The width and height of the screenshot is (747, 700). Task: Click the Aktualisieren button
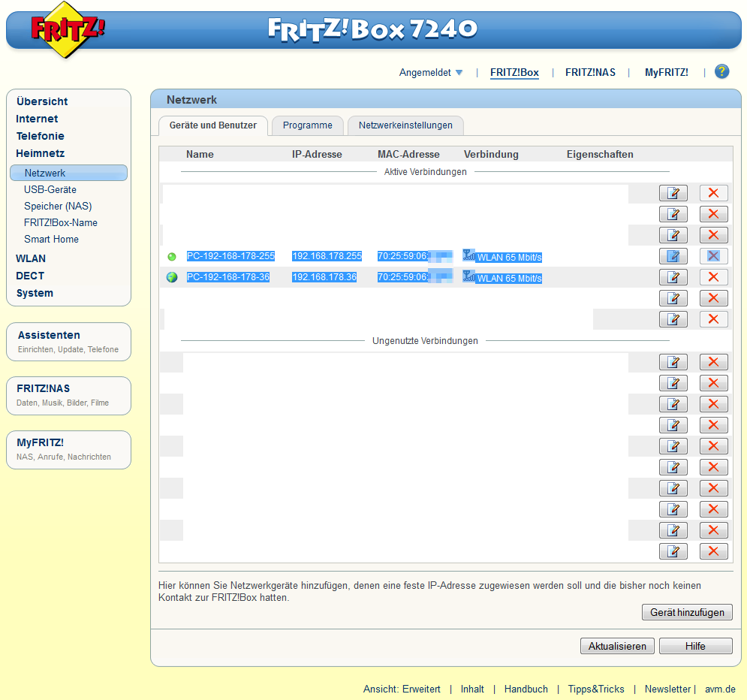pos(617,646)
